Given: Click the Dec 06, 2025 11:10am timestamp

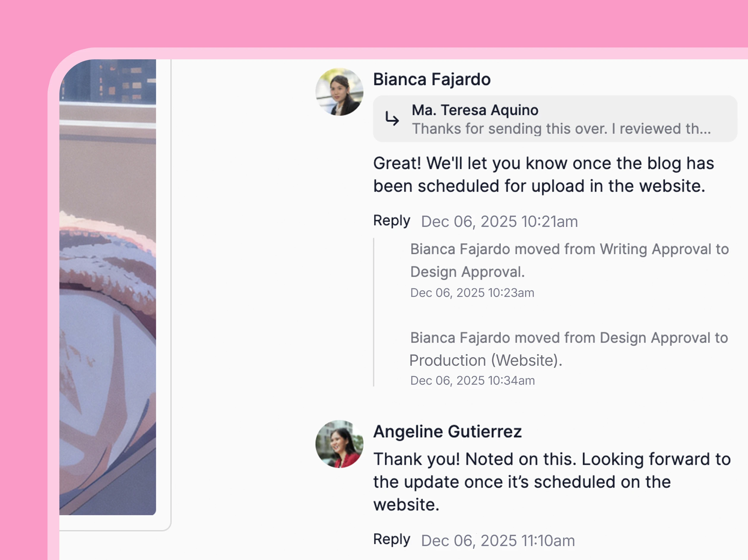Looking at the screenshot, I should [498, 540].
